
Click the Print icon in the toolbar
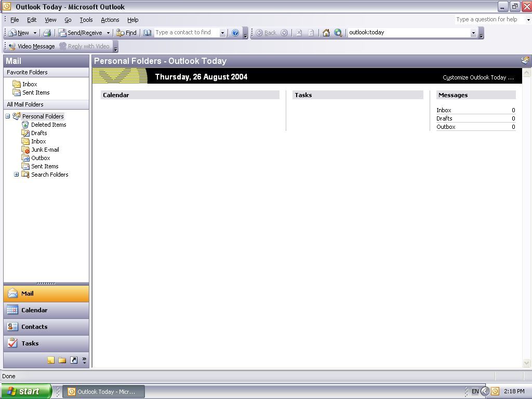pos(47,33)
